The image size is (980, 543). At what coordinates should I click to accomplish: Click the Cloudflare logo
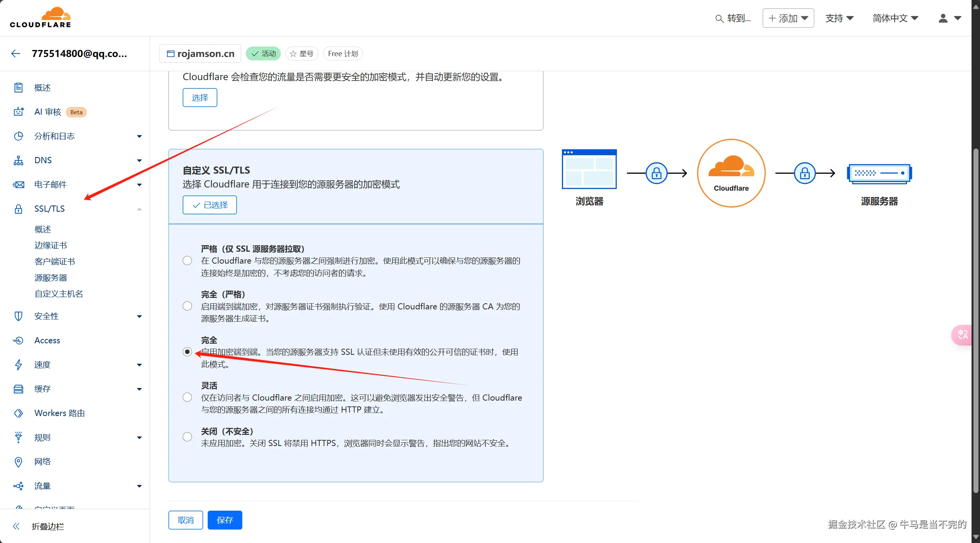[40, 18]
